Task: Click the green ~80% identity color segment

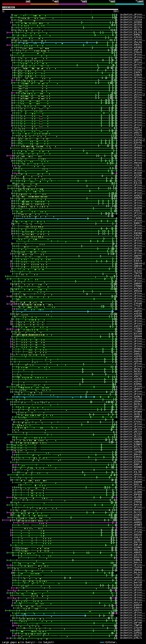Action: (101, 4)
